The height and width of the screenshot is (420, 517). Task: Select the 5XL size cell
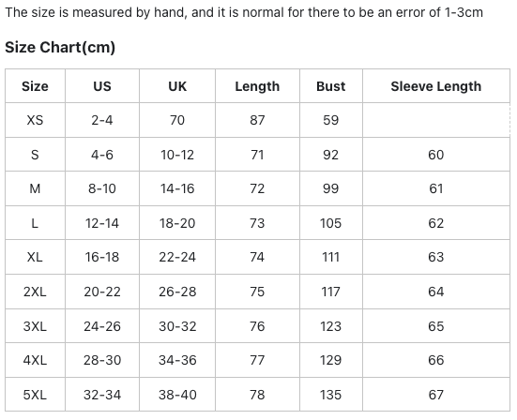[35, 395]
